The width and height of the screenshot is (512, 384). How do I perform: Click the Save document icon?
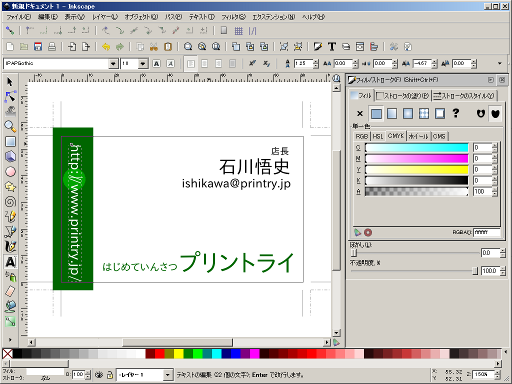click(38, 47)
